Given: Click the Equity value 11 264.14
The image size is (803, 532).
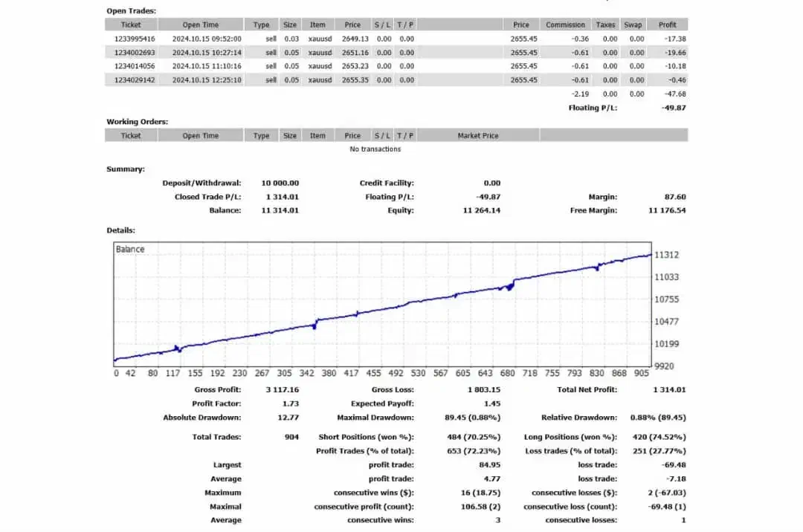Looking at the screenshot, I should [482, 210].
